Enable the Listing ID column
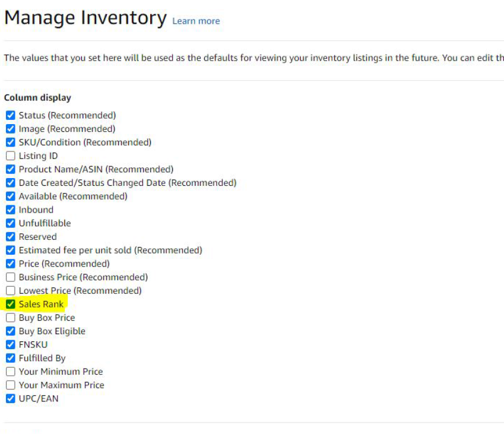 (10, 156)
